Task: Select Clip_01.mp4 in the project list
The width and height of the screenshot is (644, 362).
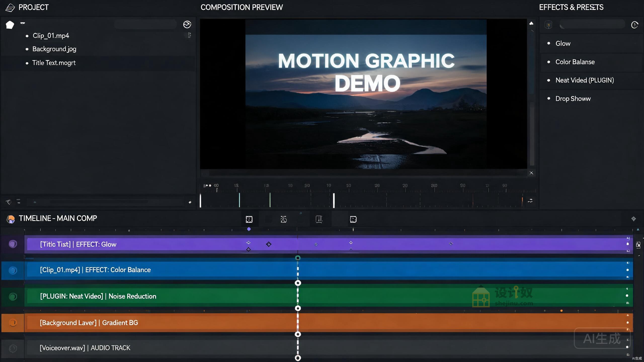Action: (51, 36)
